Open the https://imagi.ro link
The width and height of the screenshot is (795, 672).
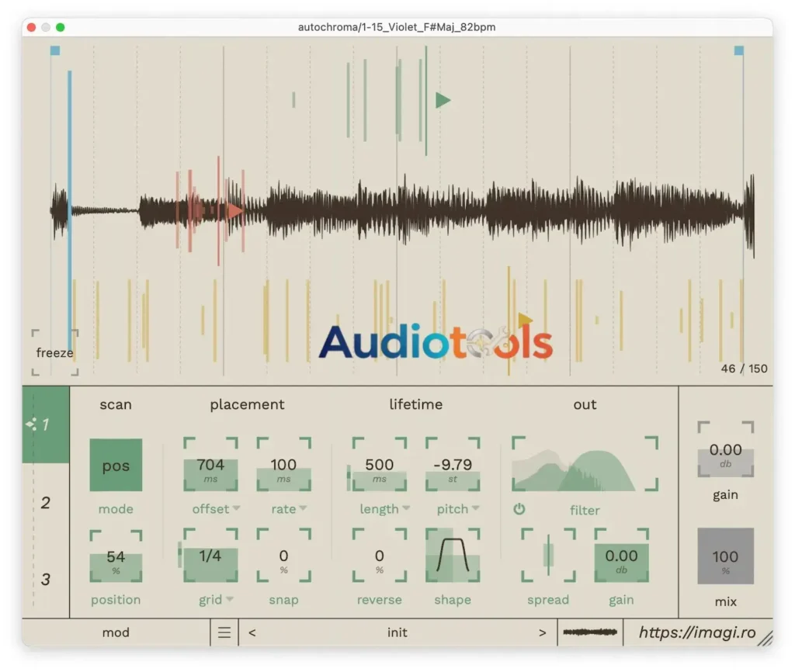[x=697, y=632]
